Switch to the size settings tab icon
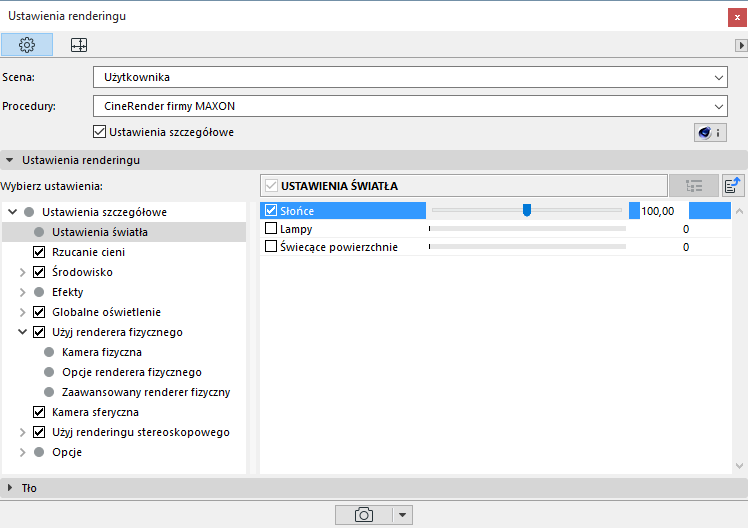 pyautogui.click(x=79, y=45)
